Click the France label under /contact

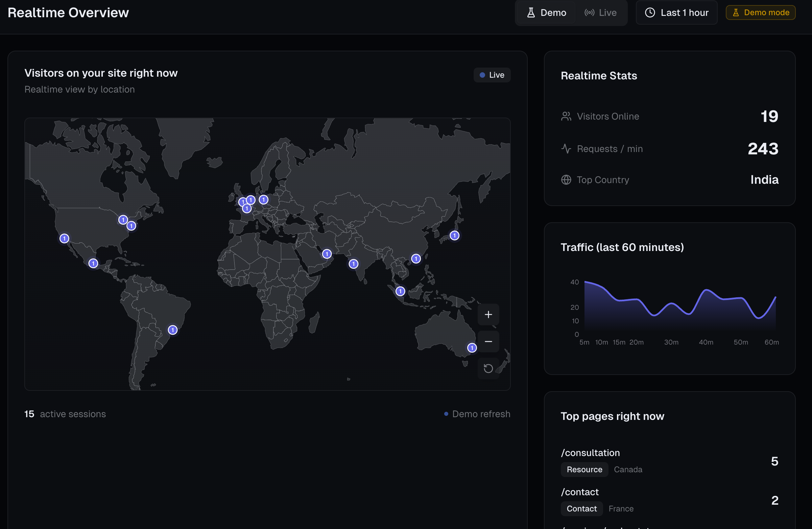pos(621,508)
